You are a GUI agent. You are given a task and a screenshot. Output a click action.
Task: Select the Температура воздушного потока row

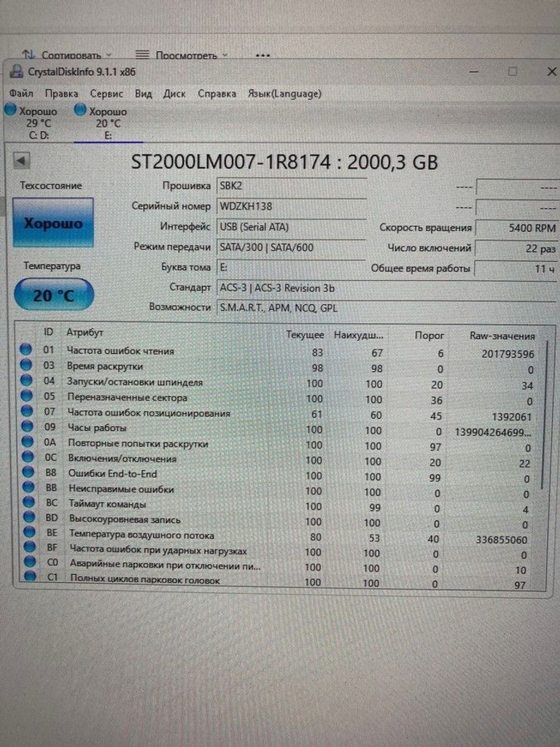(x=278, y=536)
